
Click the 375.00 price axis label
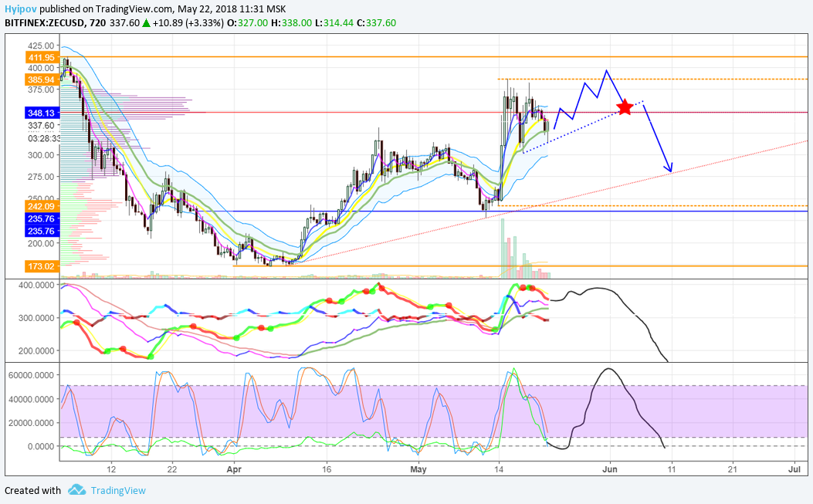tap(41, 90)
